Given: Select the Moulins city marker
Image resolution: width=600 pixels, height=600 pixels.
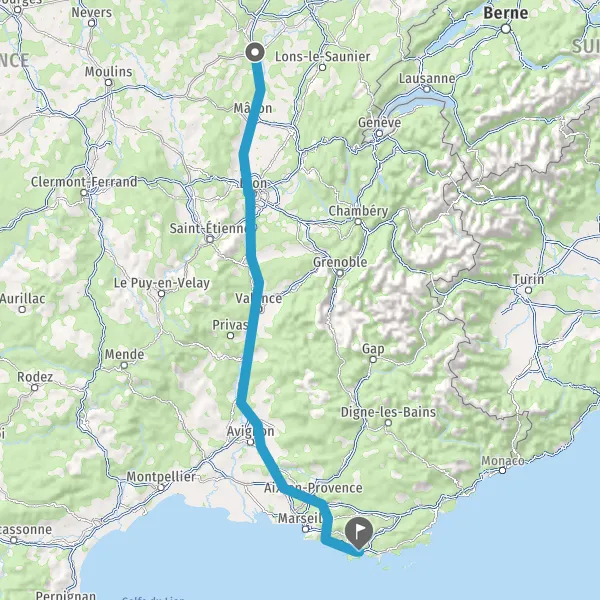Looking at the screenshot, I should coord(109,83).
